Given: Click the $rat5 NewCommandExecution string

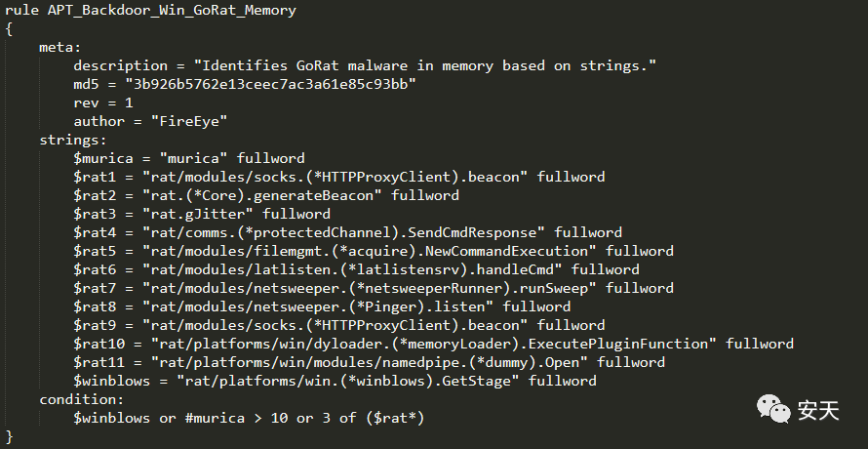Looking at the screenshot, I should [x=370, y=251].
